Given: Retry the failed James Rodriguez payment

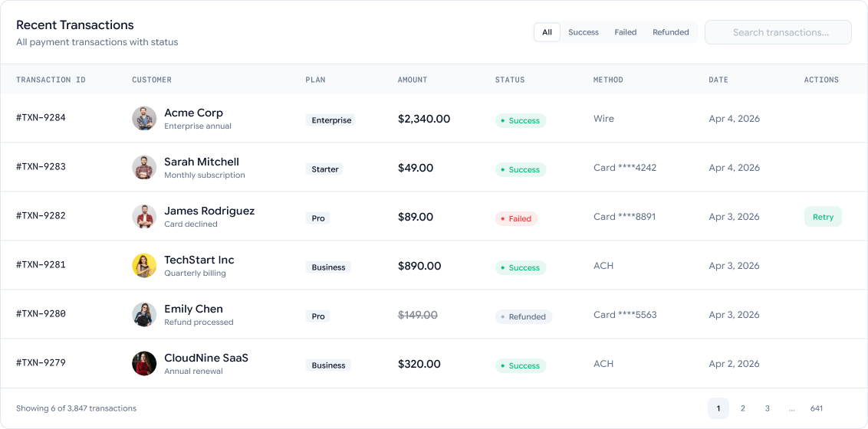Looking at the screenshot, I should click(x=823, y=217).
